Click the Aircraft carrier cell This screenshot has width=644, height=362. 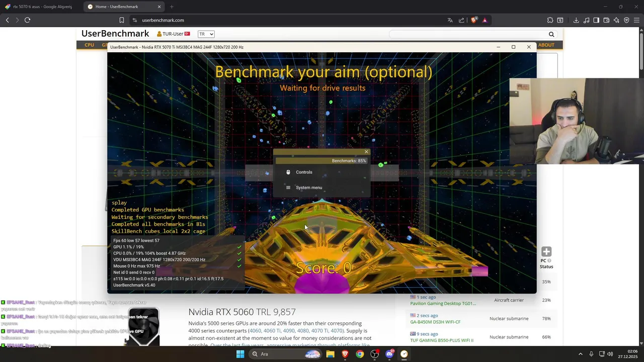(509, 300)
